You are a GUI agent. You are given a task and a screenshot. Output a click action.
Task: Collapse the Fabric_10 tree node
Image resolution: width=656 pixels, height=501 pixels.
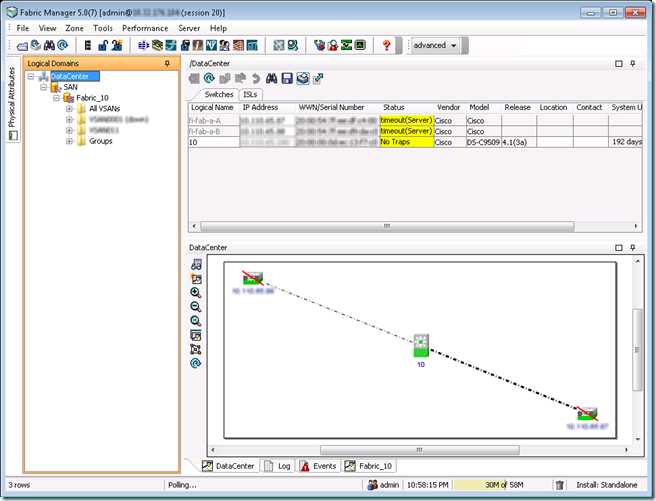pyautogui.click(x=56, y=98)
